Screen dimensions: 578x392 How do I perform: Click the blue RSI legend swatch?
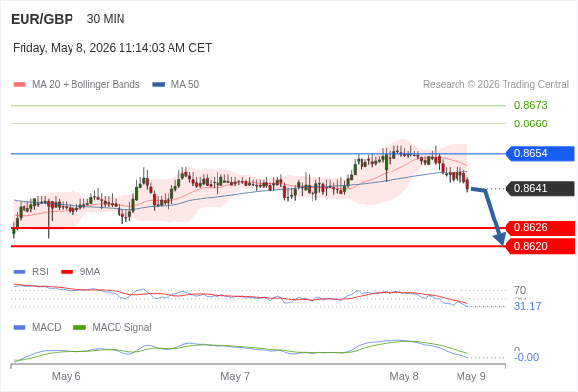pos(20,272)
